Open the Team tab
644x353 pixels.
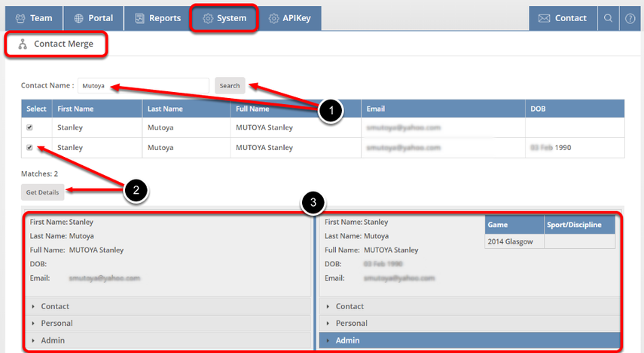[x=34, y=18]
